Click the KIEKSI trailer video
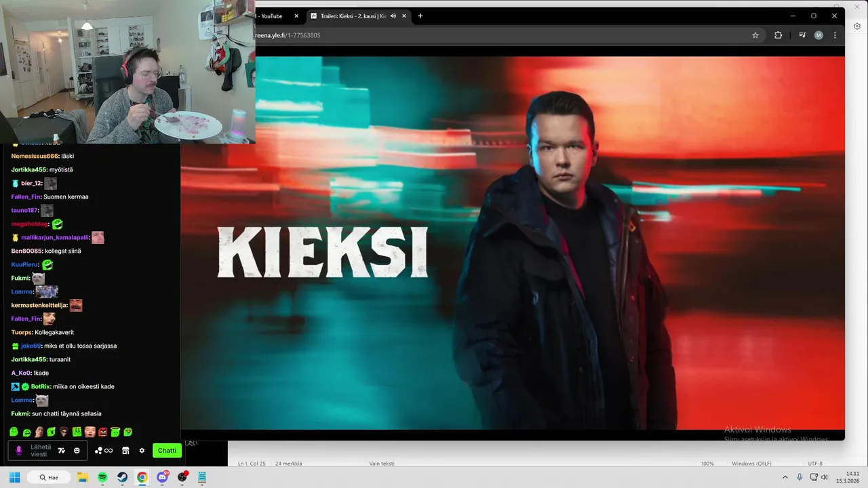 (x=513, y=243)
